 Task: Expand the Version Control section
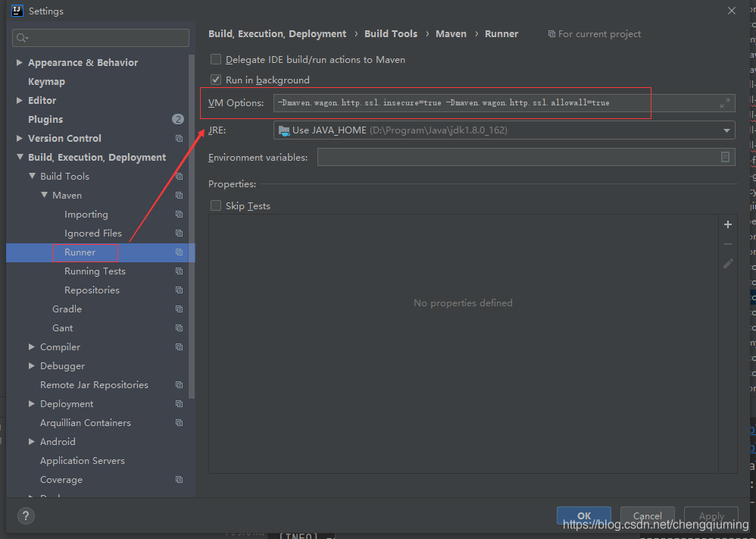[x=19, y=139]
